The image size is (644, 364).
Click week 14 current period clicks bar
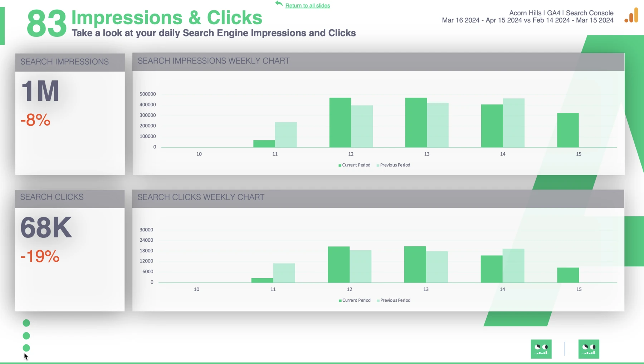pyautogui.click(x=492, y=269)
